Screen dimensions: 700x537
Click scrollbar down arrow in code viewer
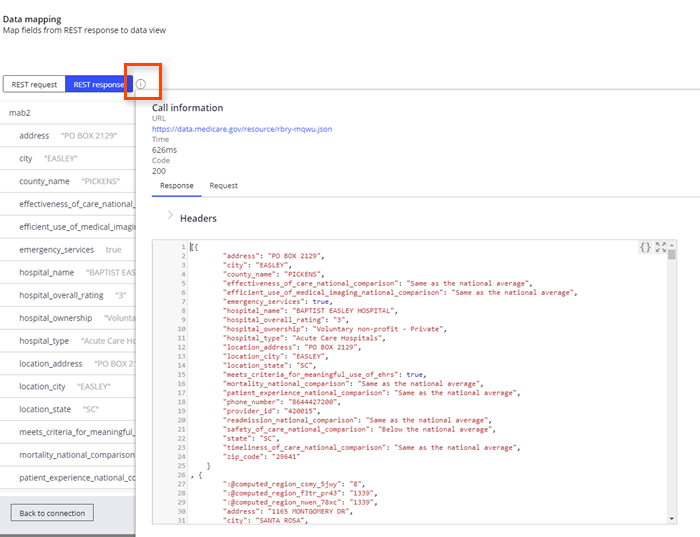[672, 518]
